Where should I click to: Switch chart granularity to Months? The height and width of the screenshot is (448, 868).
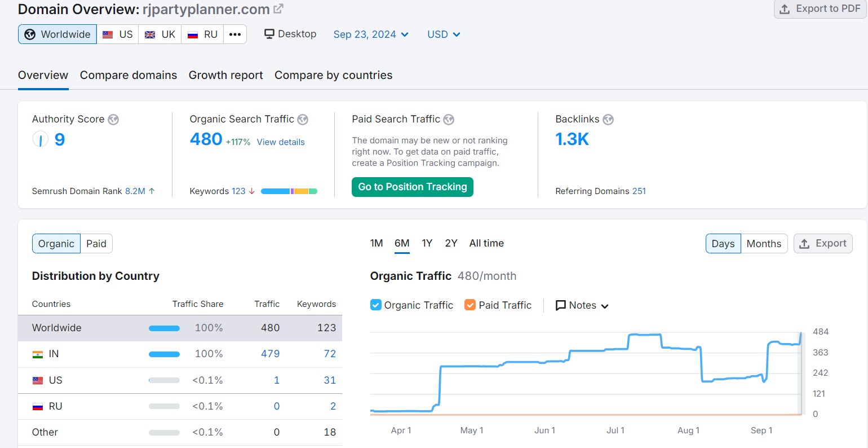tap(764, 244)
